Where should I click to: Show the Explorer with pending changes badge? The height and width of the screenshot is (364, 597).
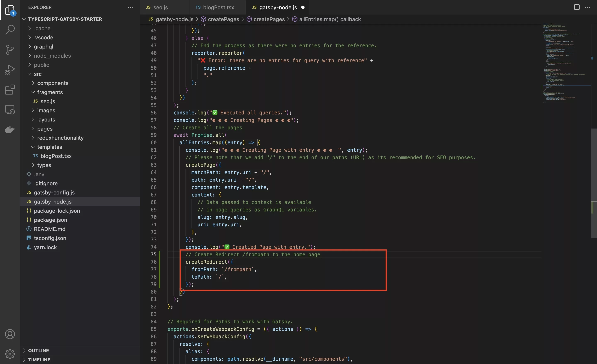tap(10, 10)
